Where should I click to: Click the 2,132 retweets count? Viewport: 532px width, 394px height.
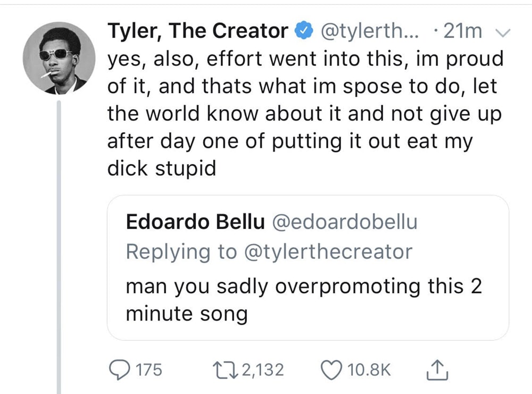tap(263, 370)
